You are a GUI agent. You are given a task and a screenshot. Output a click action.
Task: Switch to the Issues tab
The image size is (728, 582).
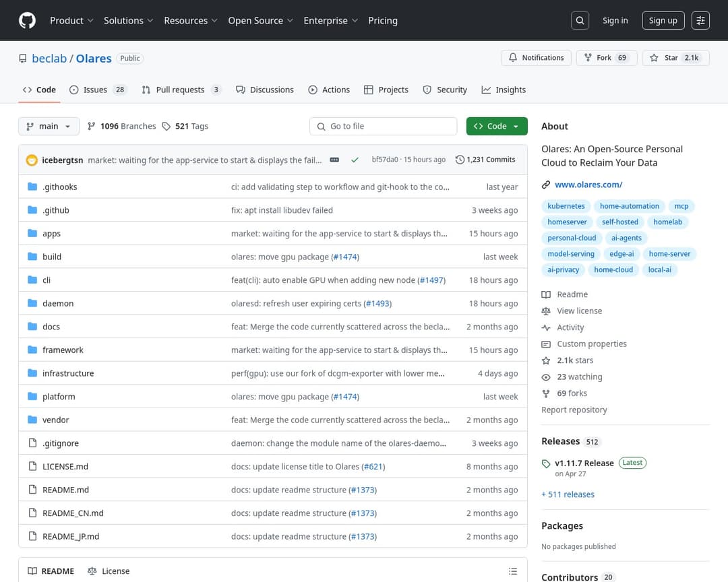pyautogui.click(x=98, y=90)
